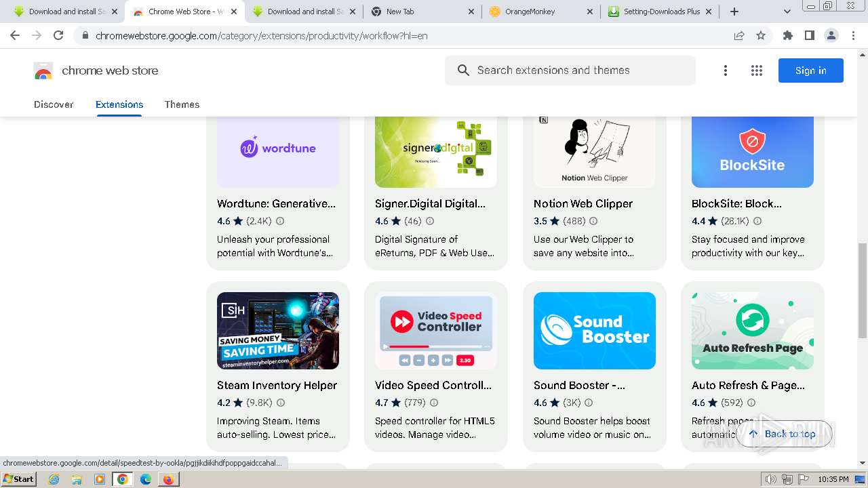Open Microsoft Edge from taskbar
The image size is (868, 488).
point(145,479)
